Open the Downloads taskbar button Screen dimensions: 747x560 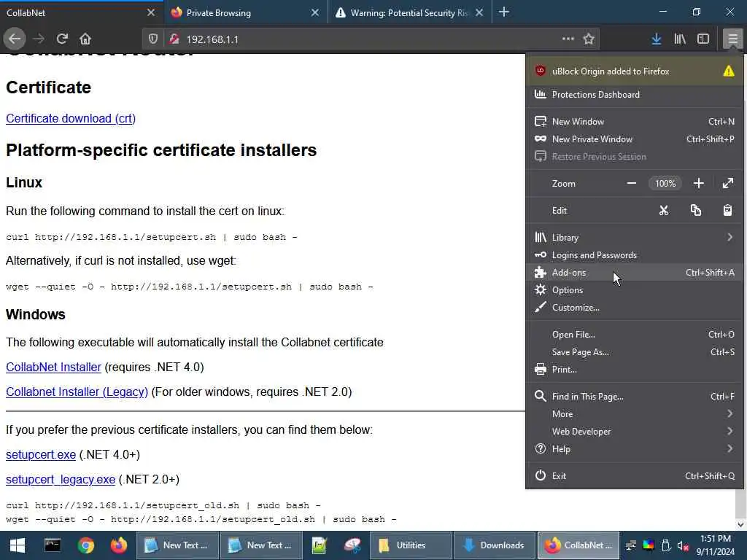(495, 545)
